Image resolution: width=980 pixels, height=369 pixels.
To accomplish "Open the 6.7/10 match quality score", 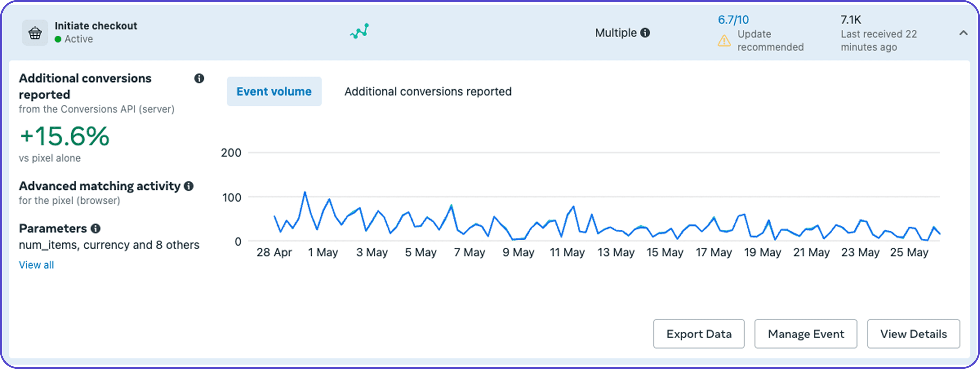I will (733, 20).
